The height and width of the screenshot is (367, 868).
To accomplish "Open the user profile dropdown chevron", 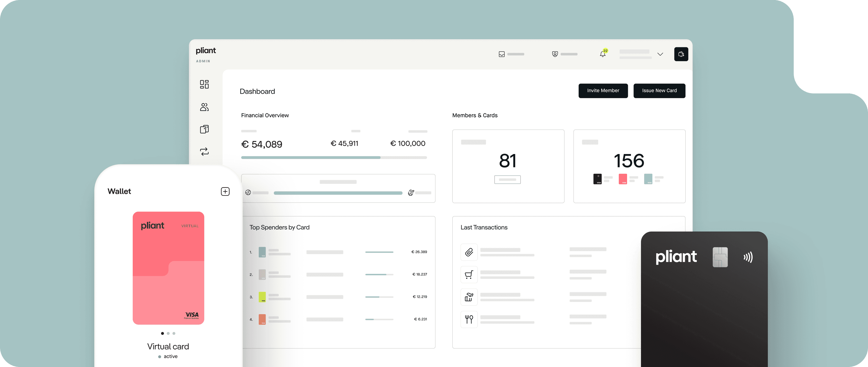I will coord(660,54).
